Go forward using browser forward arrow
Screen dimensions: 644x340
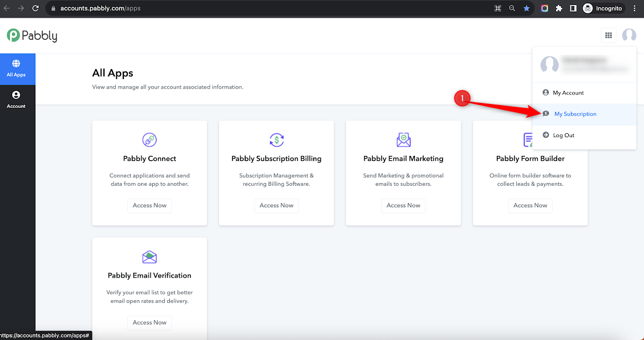[x=21, y=8]
